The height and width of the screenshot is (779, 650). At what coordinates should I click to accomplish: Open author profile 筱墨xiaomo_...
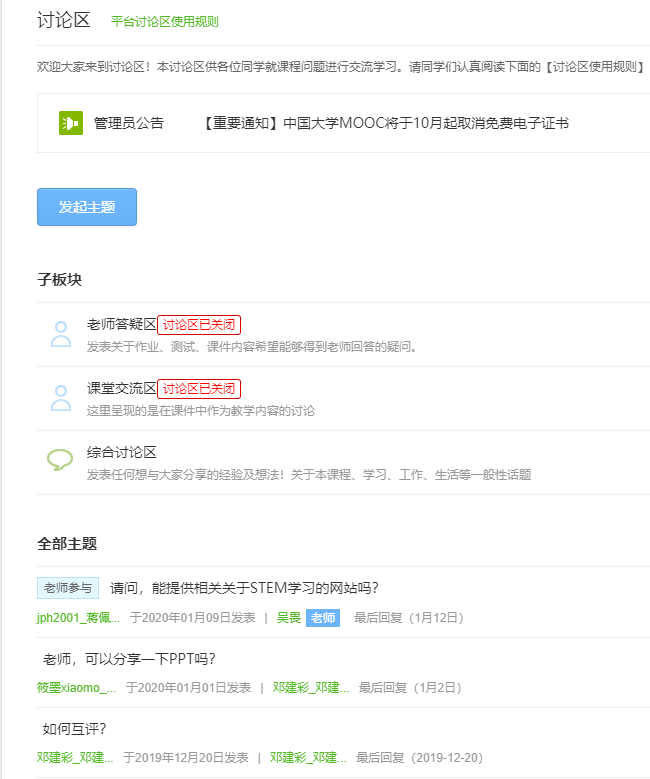pos(77,688)
